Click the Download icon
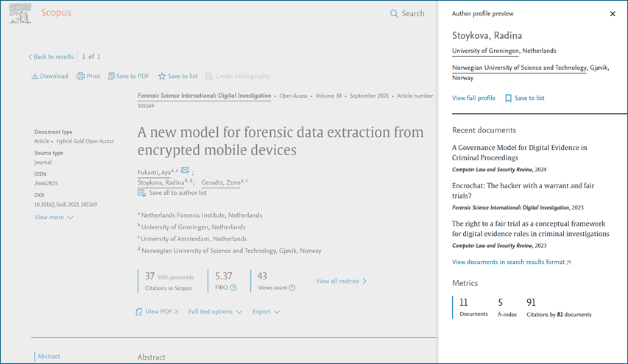The width and height of the screenshot is (628, 364). pyautogui.click(x=35, y=76)
